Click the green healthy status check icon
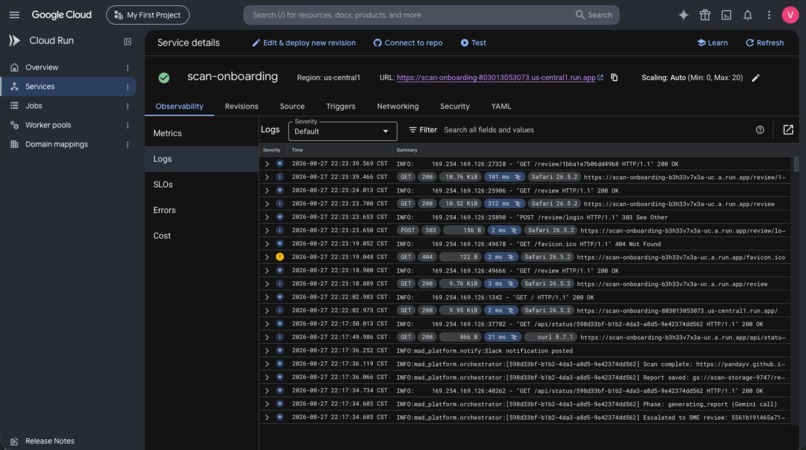Viewport: 806px width, 450px height. 164,78
